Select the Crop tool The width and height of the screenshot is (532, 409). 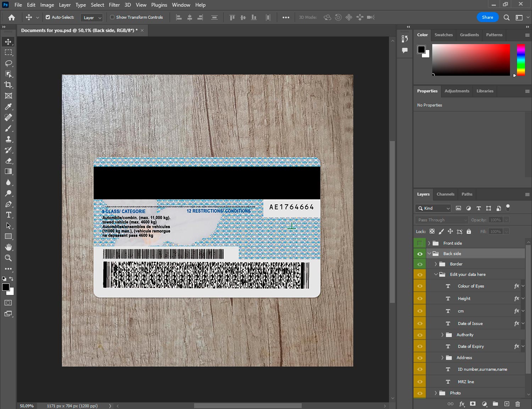coord(8,85)
